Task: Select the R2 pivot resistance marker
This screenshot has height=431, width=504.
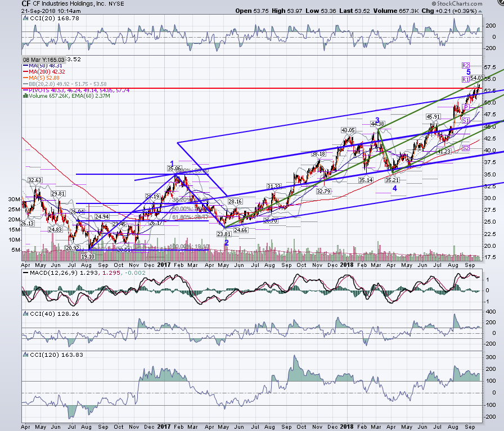Action: click(466, 66)
